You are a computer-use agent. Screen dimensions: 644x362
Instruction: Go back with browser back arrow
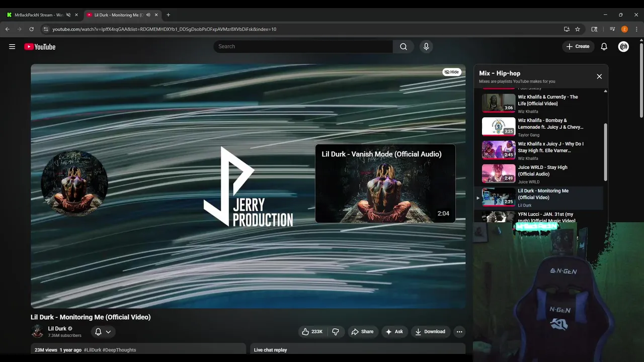(x=8, y=29)
